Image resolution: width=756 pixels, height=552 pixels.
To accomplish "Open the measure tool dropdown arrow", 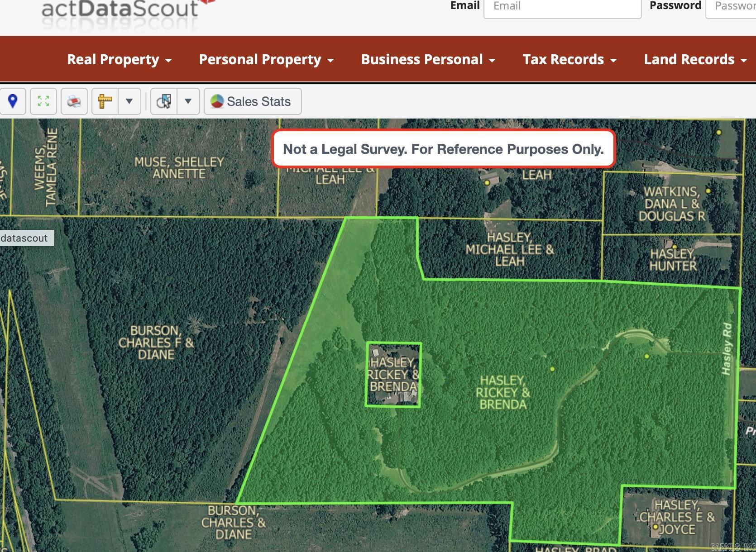I will 129,101.
